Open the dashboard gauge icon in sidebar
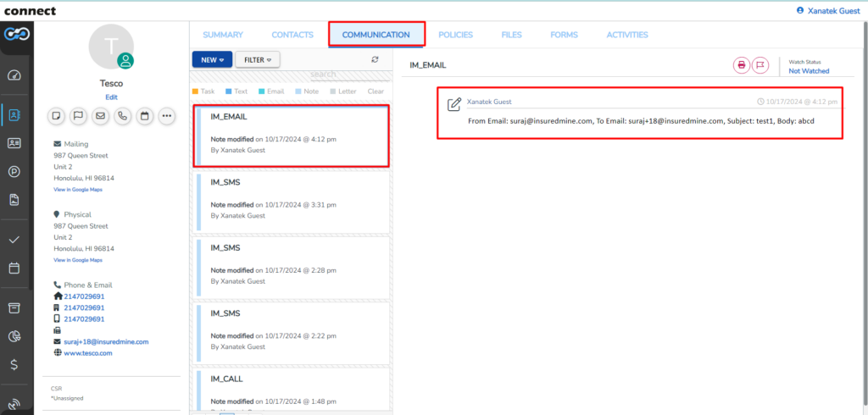Screen dimensions: 868x415 pos(15,76)
